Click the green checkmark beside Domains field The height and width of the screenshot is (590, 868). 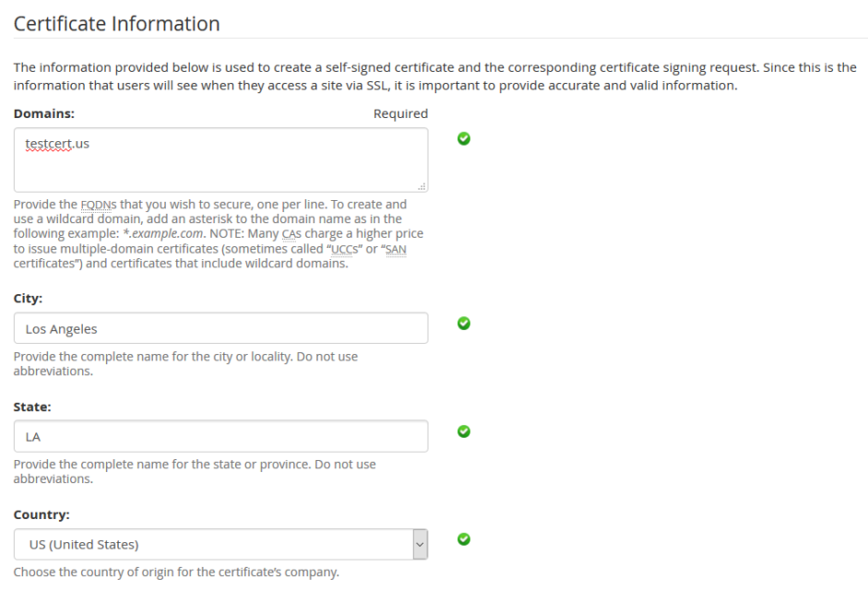point(464,138)
